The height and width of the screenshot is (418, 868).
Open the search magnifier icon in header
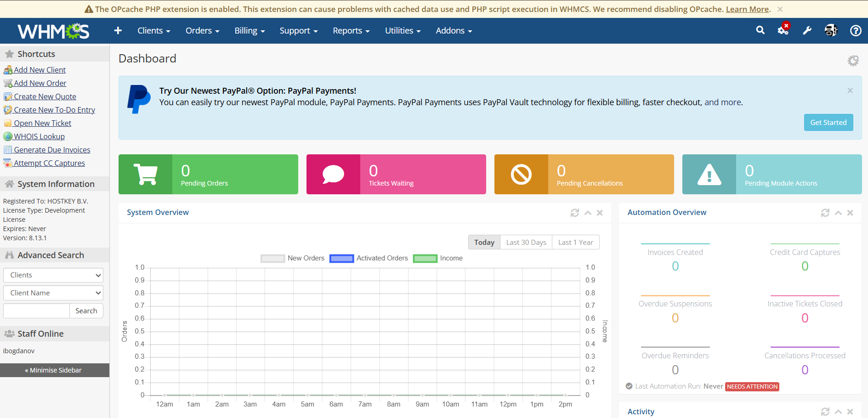point(760,30)
